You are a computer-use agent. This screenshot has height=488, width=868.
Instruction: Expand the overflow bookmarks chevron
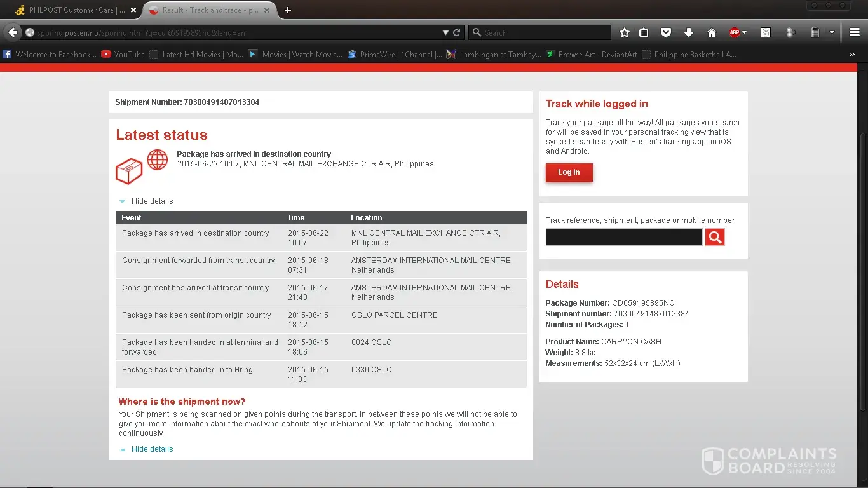click(x=852, y=55)
